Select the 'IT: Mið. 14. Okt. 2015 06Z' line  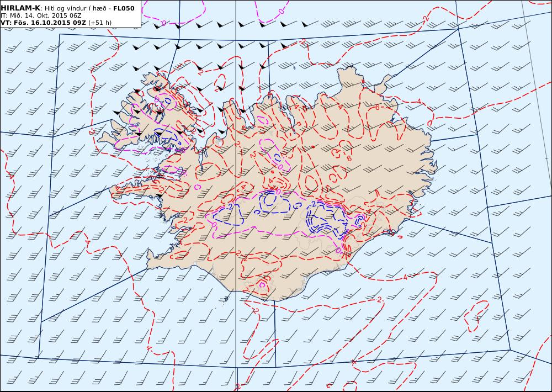[41, 15]
